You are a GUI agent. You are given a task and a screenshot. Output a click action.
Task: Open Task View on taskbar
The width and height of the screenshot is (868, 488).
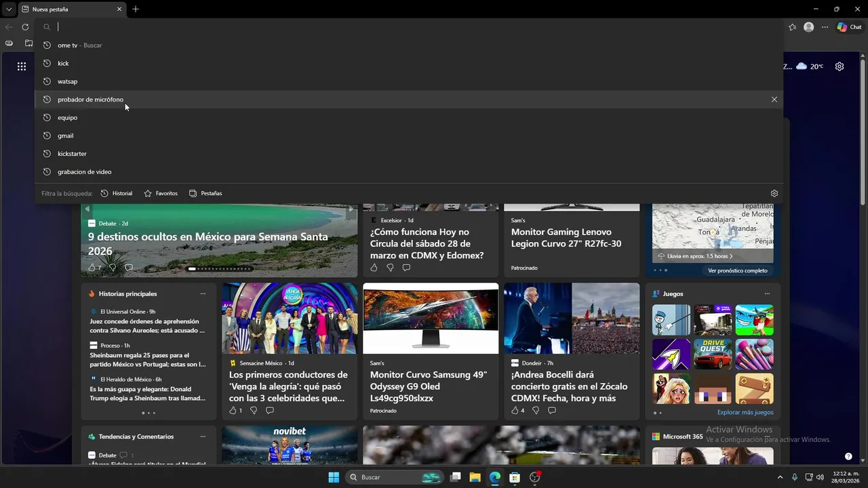[x=456, y=477]
